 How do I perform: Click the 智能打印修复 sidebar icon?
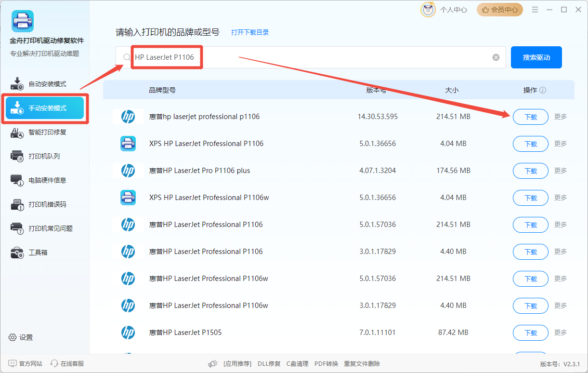pyautogui.click(x=17, y=132)
